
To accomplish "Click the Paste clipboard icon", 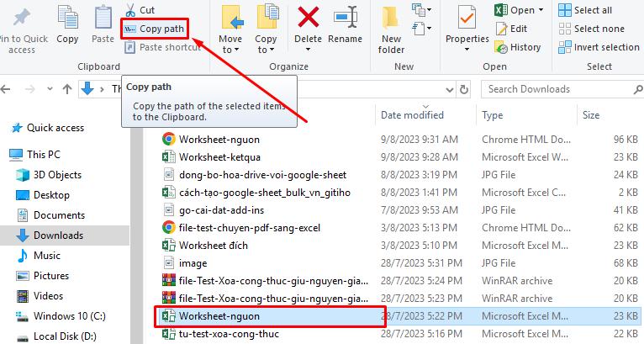I will coord(103,19).
